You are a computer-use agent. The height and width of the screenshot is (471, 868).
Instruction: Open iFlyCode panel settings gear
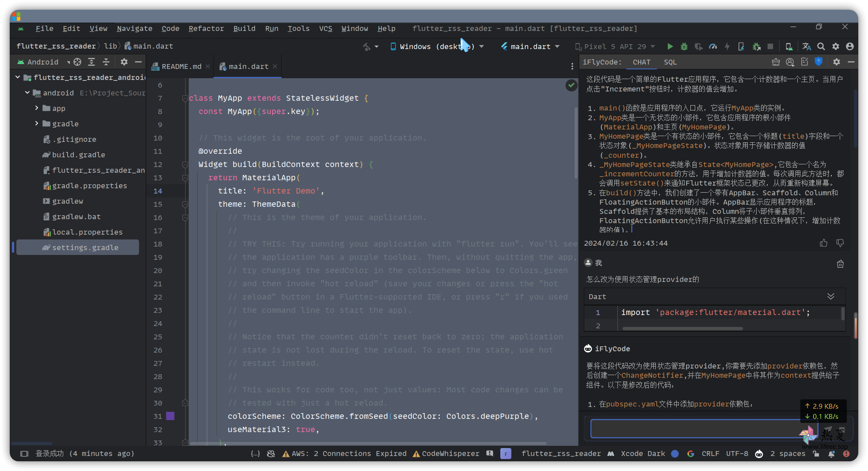[836, 62]
